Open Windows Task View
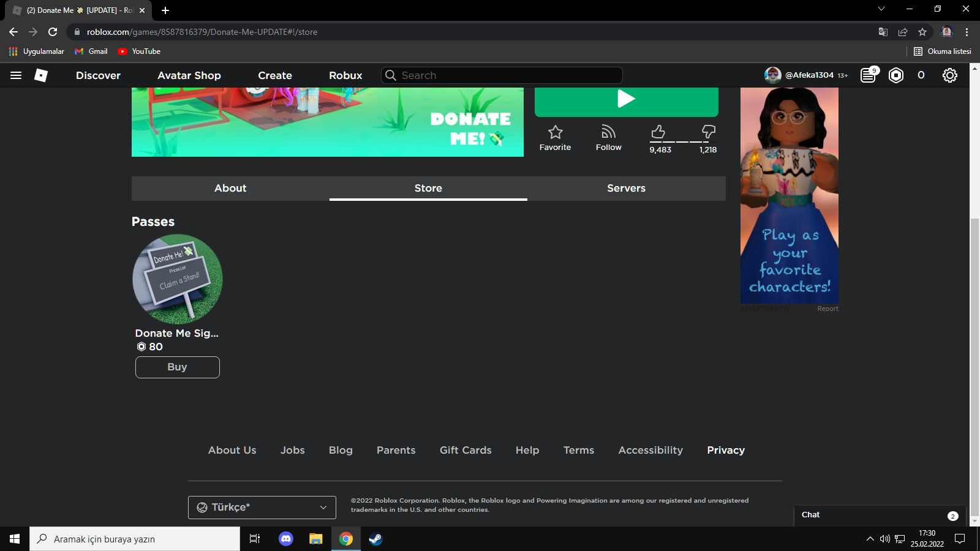The image size is (980, 551). [255, 539]
